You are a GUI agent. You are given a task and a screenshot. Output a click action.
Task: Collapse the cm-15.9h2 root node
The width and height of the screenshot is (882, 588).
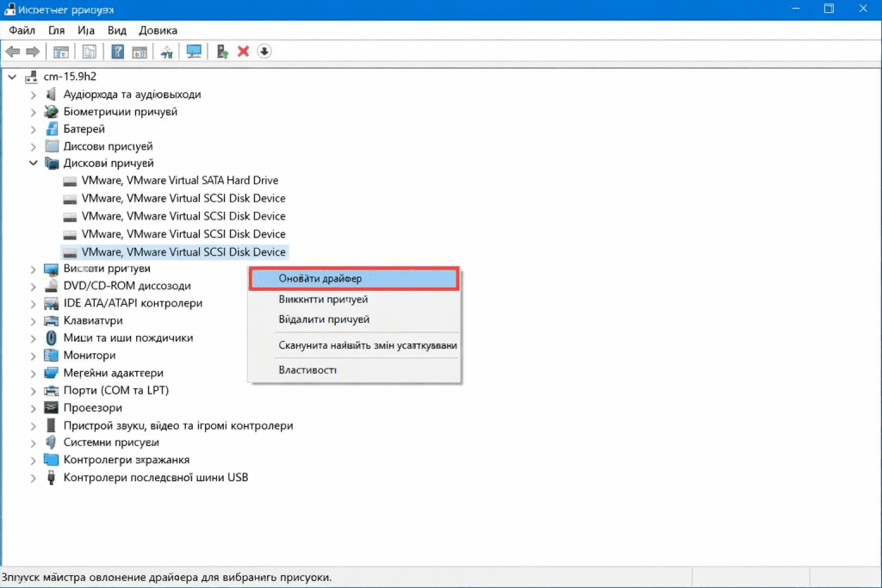[x=11, y=77]
